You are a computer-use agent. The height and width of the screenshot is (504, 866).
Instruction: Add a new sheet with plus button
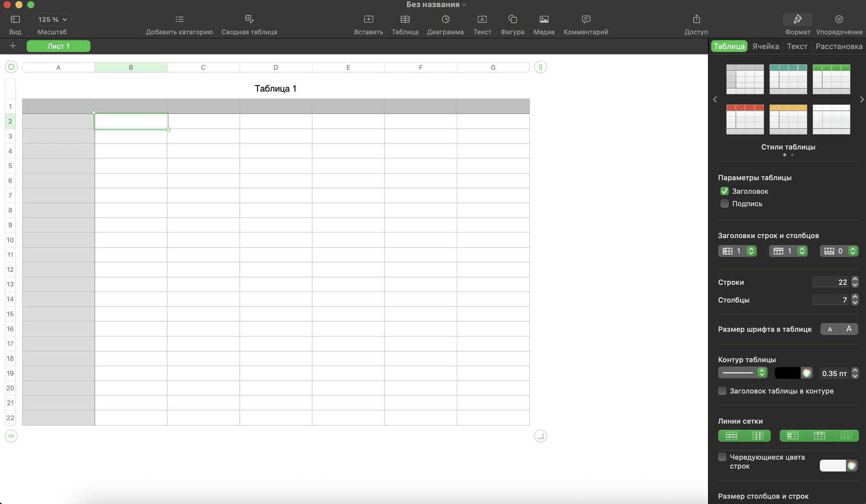[13, 46]
